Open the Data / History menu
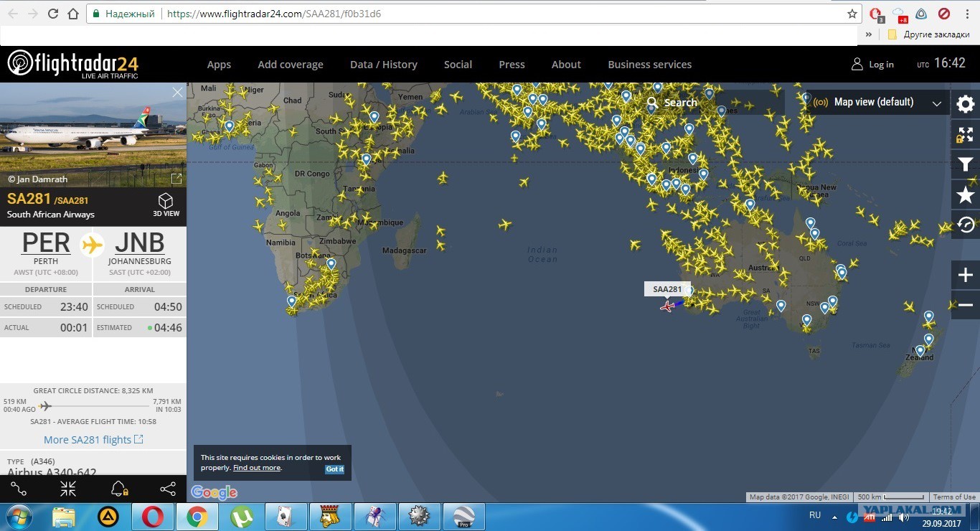 click(x=384, y=65)
